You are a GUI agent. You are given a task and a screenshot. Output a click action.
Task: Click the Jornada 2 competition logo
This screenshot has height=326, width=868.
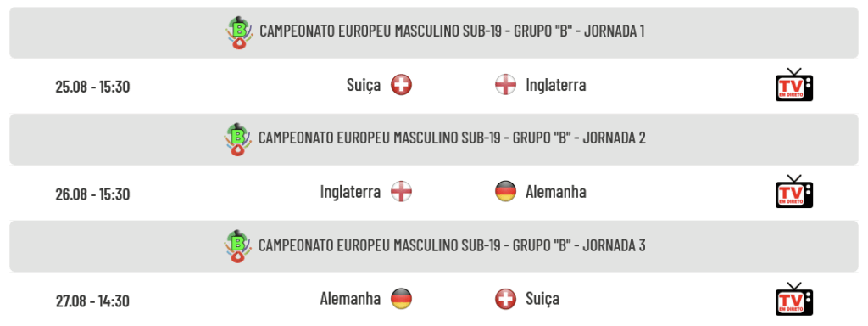[238, 139]
